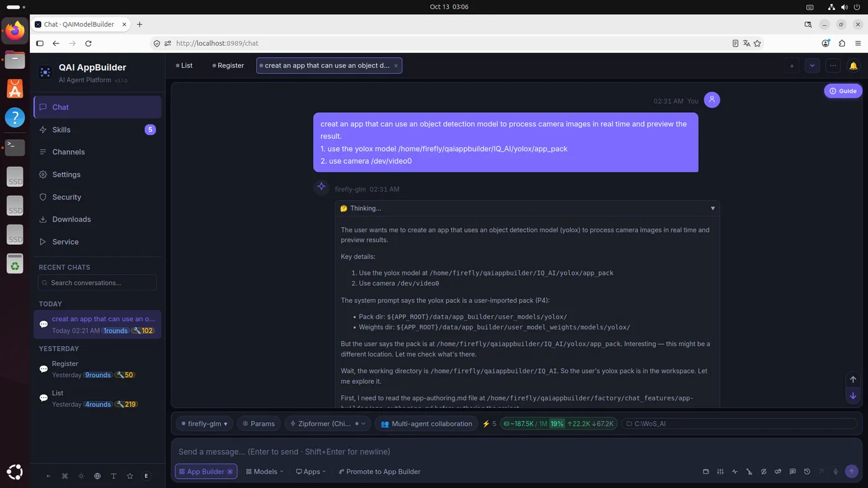Open the tab list chevron dropdown

click(812, 66)
